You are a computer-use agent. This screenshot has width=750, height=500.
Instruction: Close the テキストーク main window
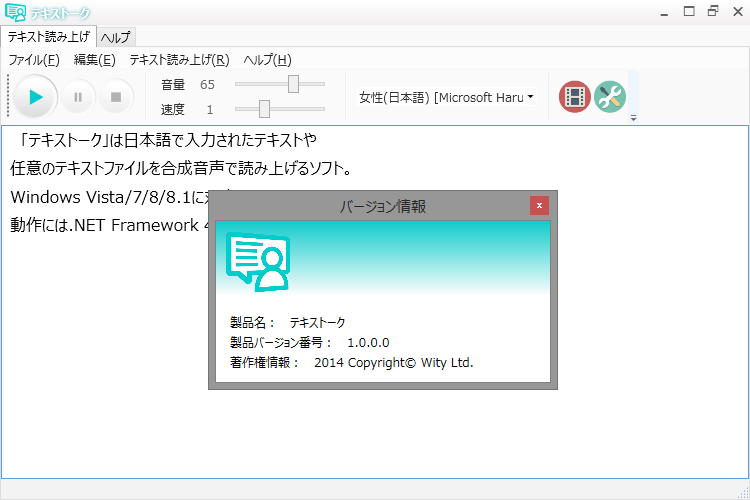coord(738,11)
